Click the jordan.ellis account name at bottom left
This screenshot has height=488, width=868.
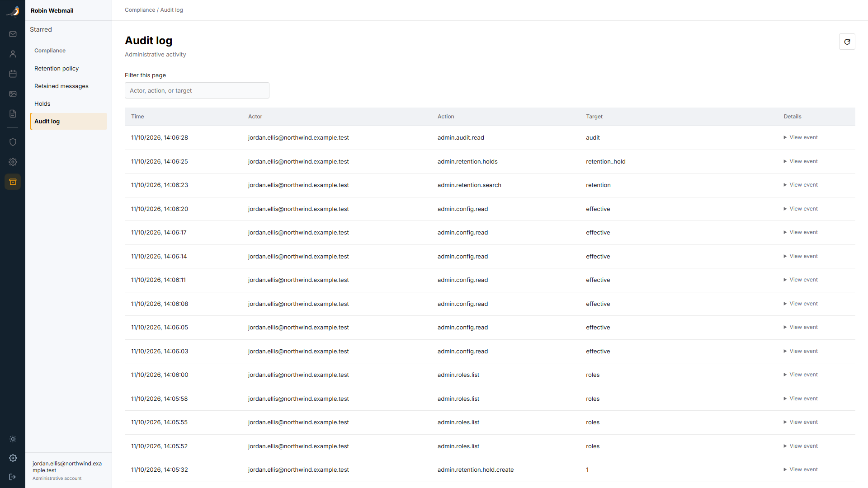[x=67, y=467]
